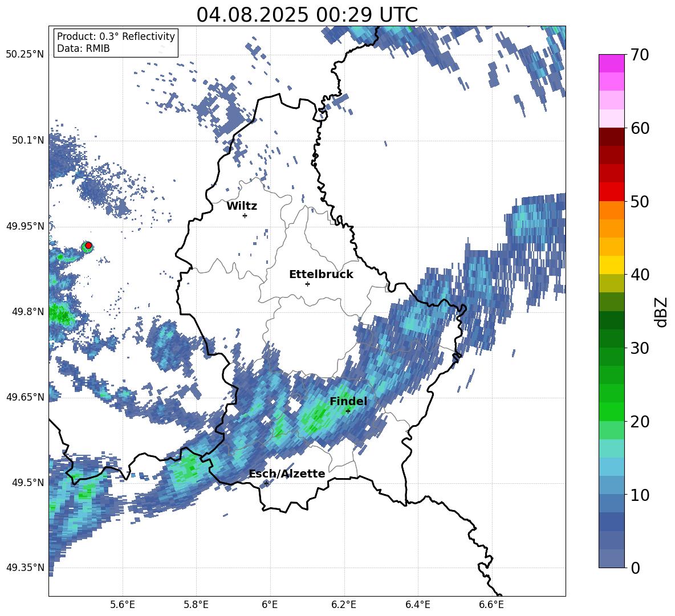
Task: Click the 30 label on the colorbar
Action: click(640, 348)
